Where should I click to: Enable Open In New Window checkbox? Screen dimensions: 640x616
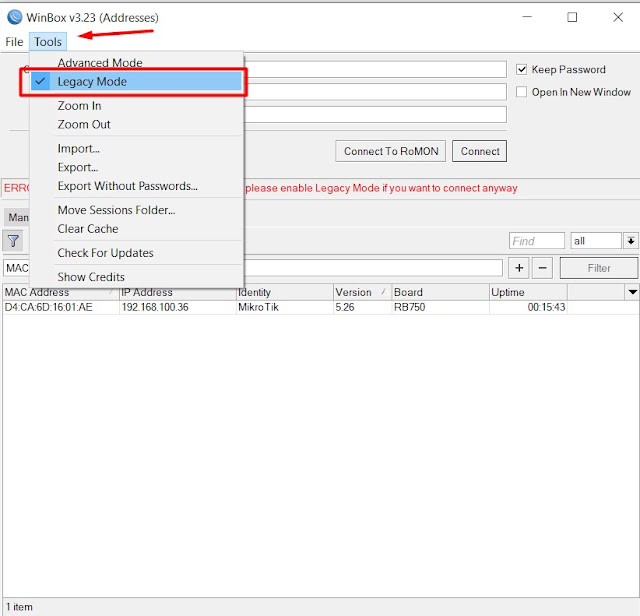pyautogui.click(x=521, y=92)
